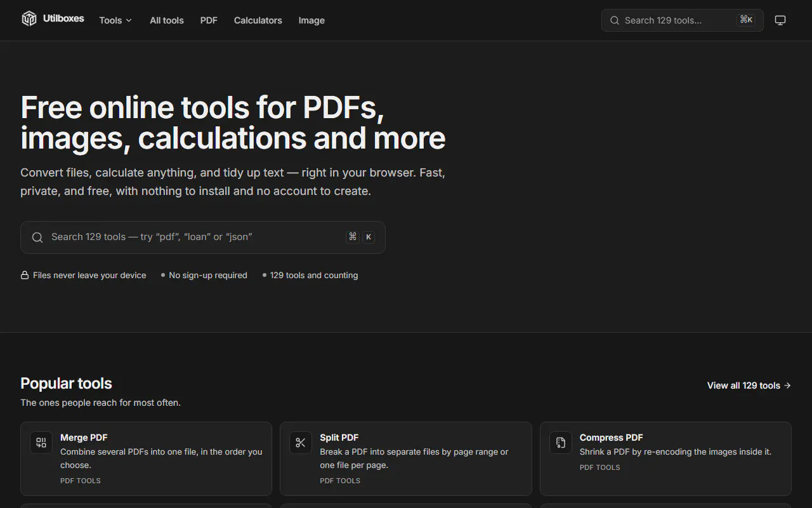Image resolution: width=812 pixels, height=508 pixels.
Task: Click the "129 tools and counting" text
Action: (x=314, y=276)
